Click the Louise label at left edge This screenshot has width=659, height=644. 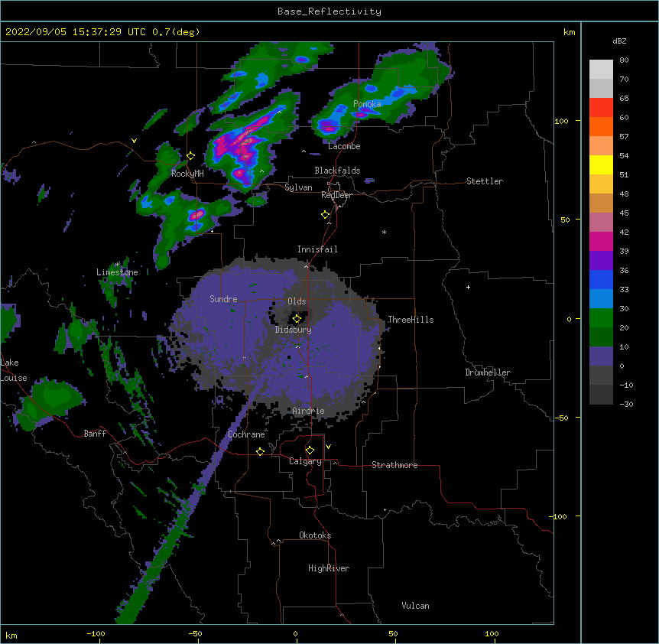click(x=14, y=378)
